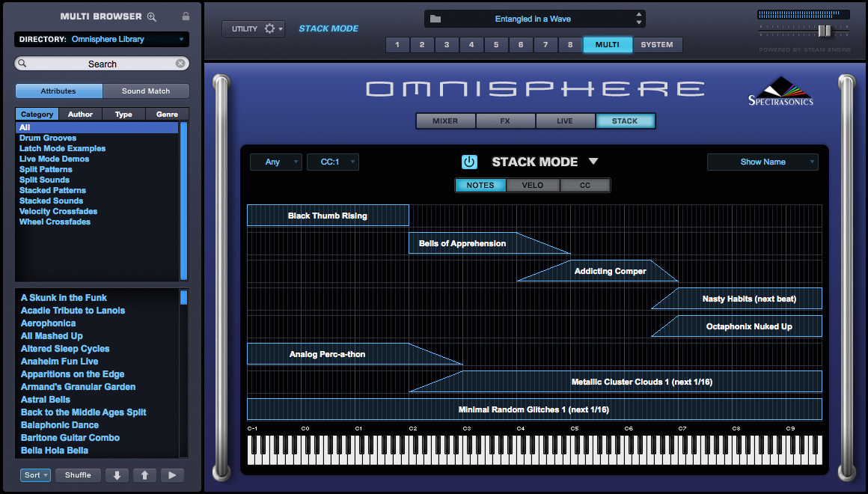Load the 'Astral Bells' multi

[x=46, y=400]
